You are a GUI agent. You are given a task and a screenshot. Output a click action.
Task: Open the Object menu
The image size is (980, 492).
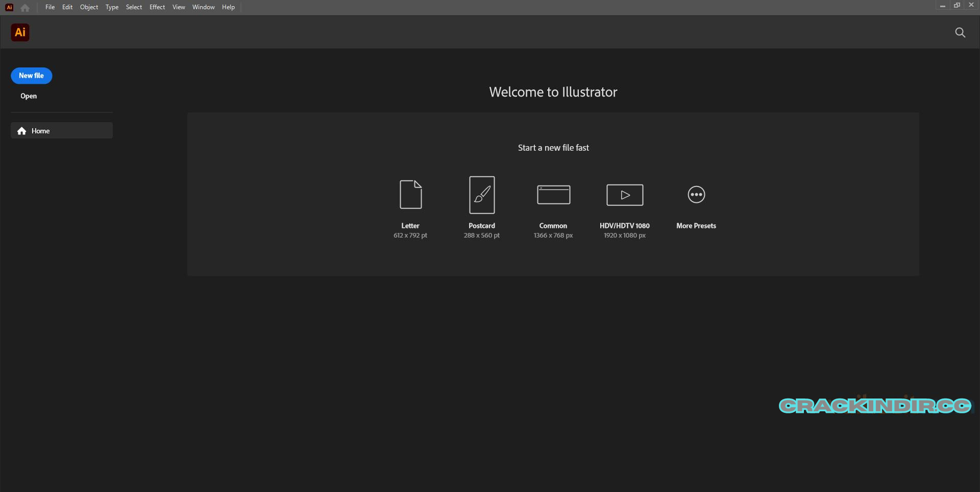(89, 7)
